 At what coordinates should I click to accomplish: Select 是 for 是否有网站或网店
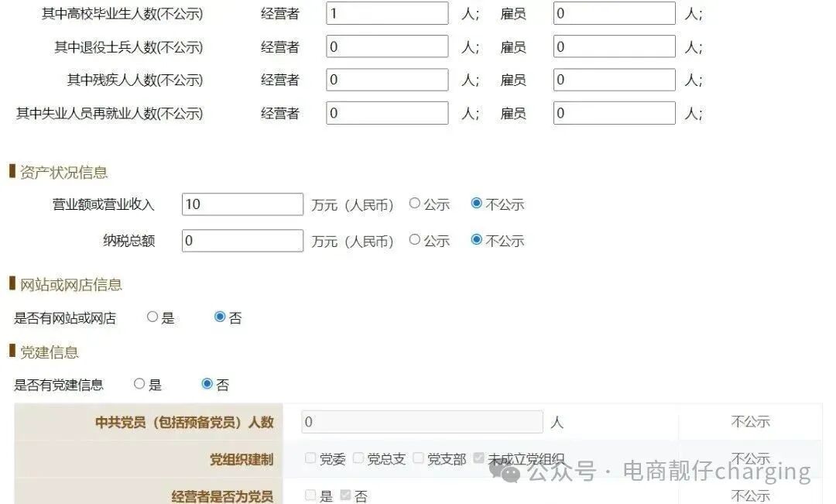(152, 317)
